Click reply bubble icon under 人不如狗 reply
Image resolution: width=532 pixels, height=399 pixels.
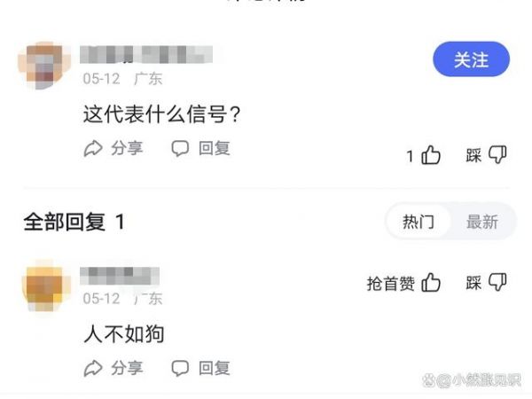180,368
